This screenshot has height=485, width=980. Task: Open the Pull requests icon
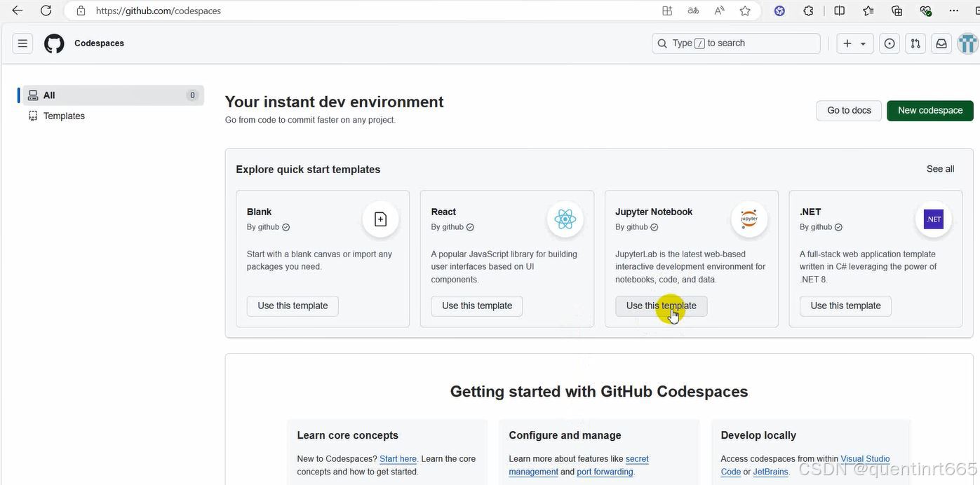pos(915,43)
